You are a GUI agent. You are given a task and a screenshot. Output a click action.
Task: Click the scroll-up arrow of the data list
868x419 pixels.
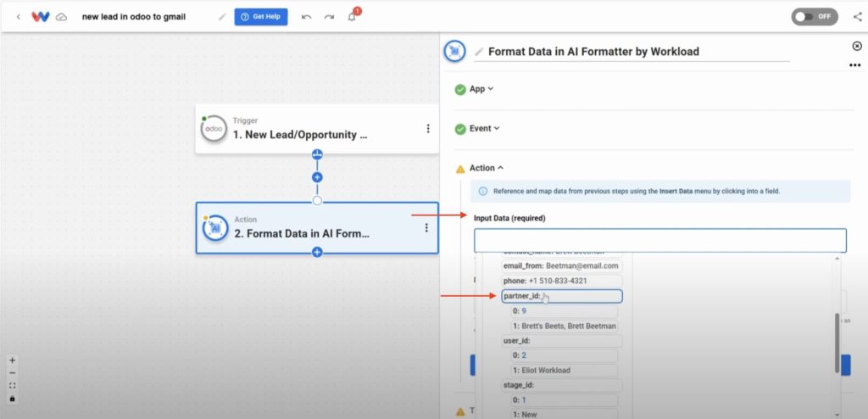837,259
